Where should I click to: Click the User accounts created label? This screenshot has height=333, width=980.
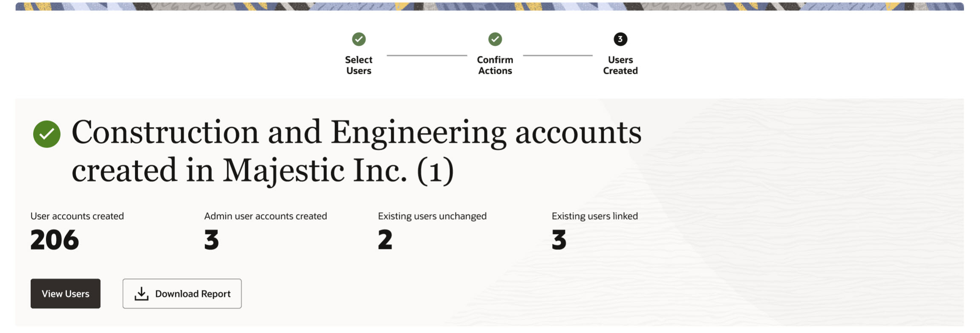(77, 216)
